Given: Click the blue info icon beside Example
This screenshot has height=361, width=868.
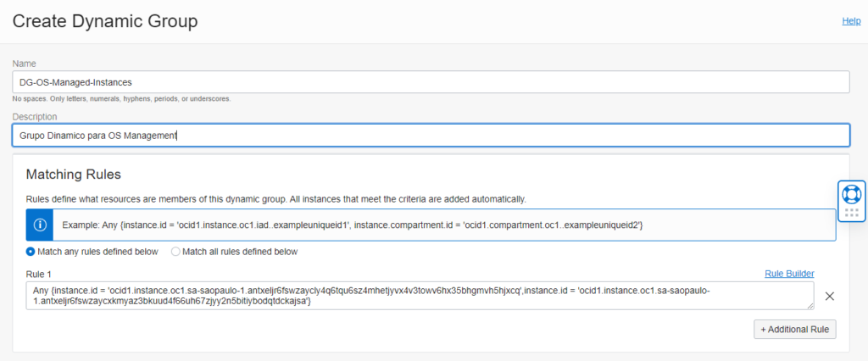Looking at the screenshot, I should (x=39, y=225).
